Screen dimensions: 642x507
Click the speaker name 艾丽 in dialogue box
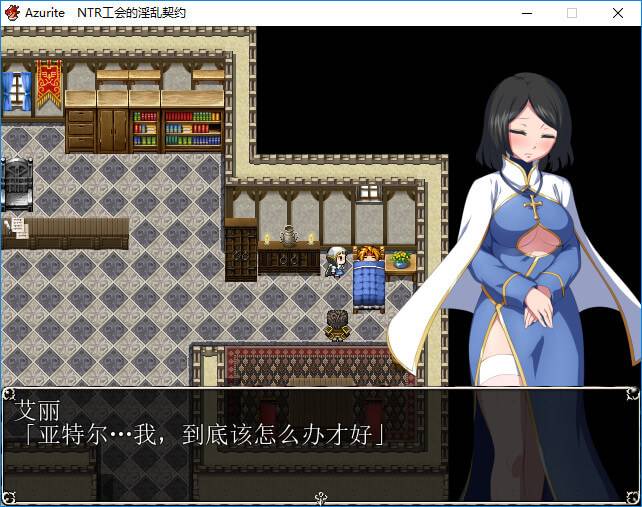click(34, 410)
